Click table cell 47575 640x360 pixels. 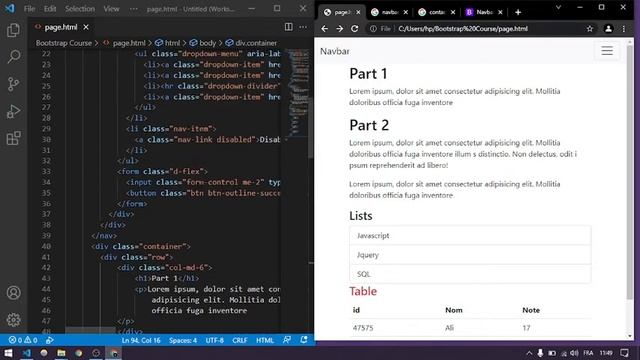[x=363, y=328]
